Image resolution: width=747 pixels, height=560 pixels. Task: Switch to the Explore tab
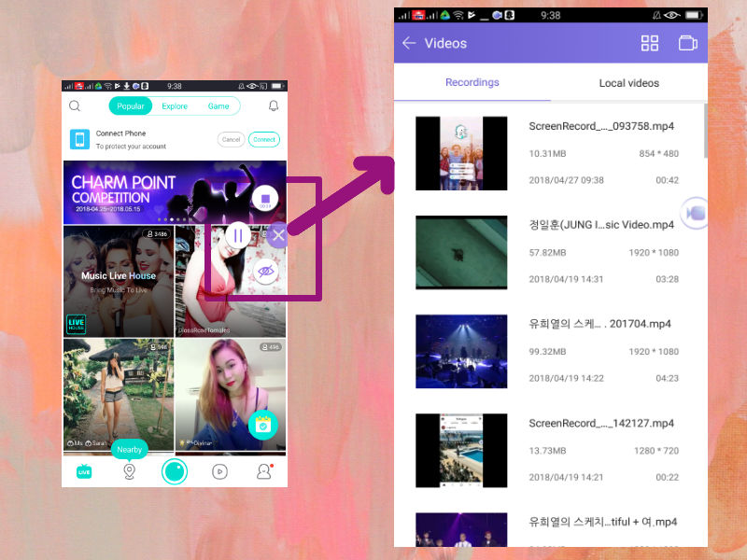pyautogui.click(x=175, y=106)
